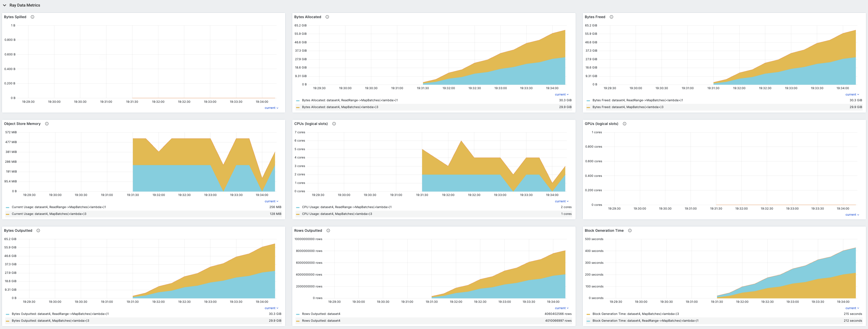Open info icon beside Bytes Allocated title
Viewport: 868px width, 329px height.
coord(327,17)
